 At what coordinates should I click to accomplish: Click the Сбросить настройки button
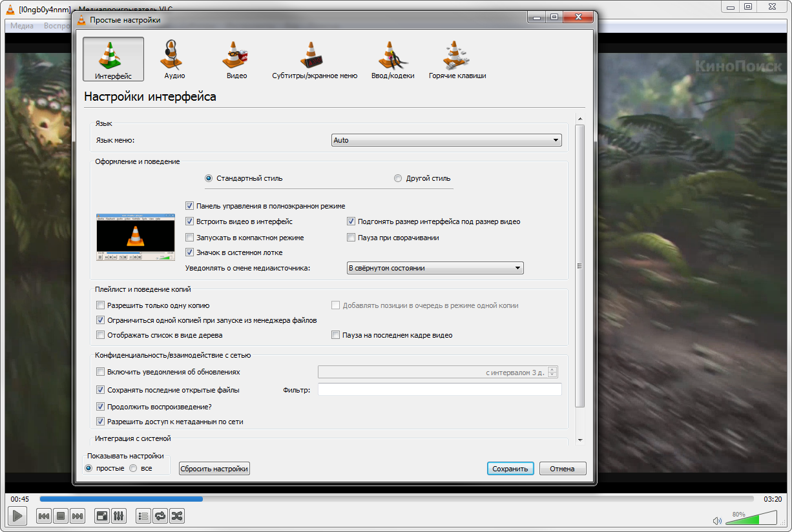(x=214, y=469)
